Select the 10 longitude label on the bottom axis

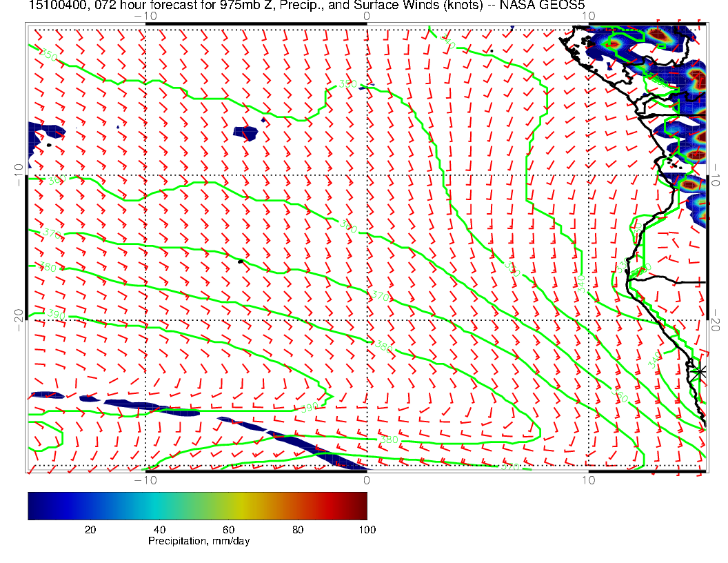click(x=587, y=479)
